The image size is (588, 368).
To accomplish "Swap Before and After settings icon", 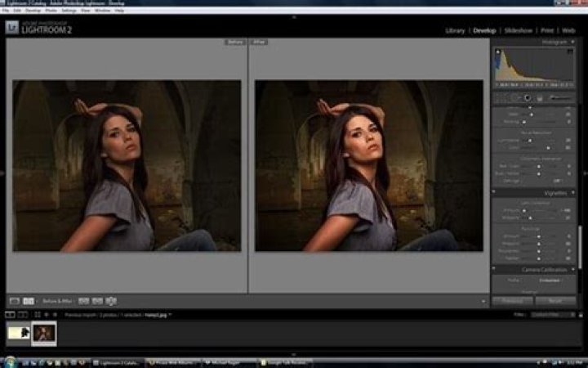I will tap(111, 301).
